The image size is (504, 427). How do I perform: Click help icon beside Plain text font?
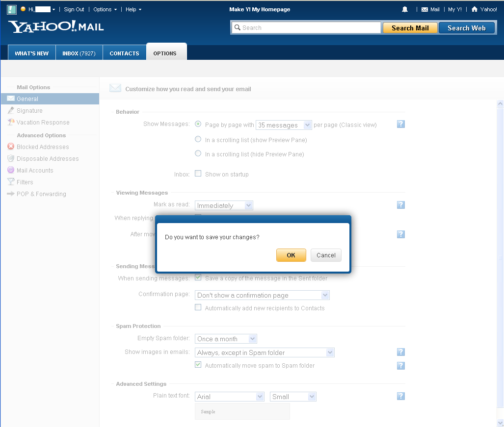[x=400, y=396]
